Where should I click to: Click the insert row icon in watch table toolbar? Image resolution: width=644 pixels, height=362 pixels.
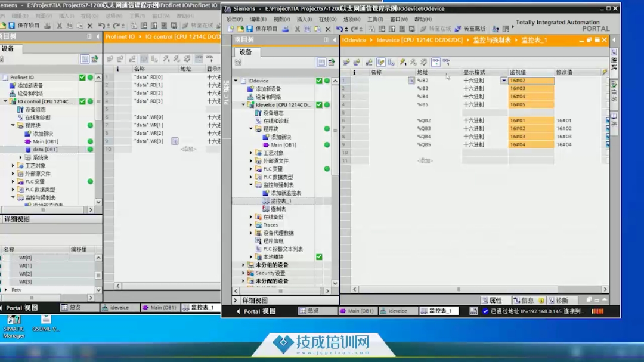pos(346,62)
